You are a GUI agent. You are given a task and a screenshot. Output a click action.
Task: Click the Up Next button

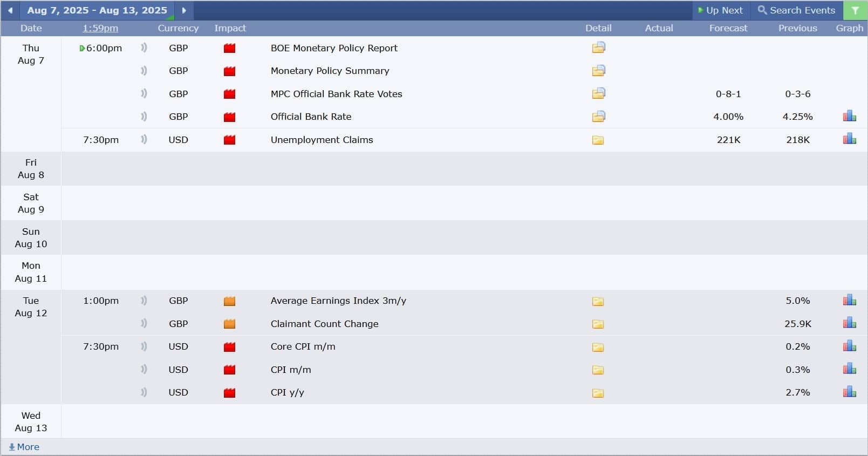click(x=721, y=10)
